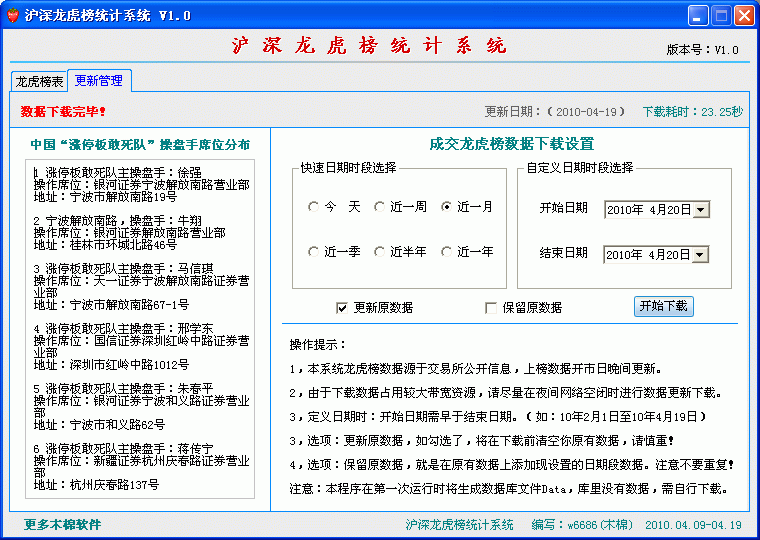Click the 结束日期 date field value

(648, 254)
